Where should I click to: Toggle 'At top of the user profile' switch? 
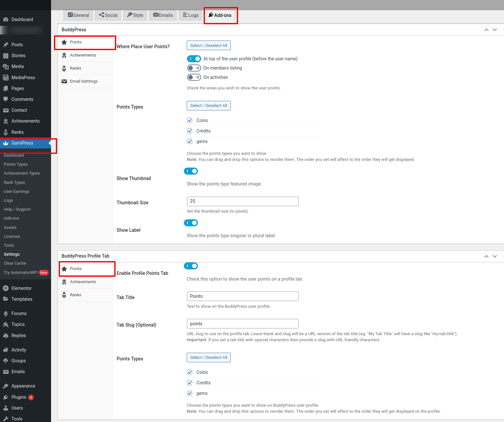(x=194, y=59)
